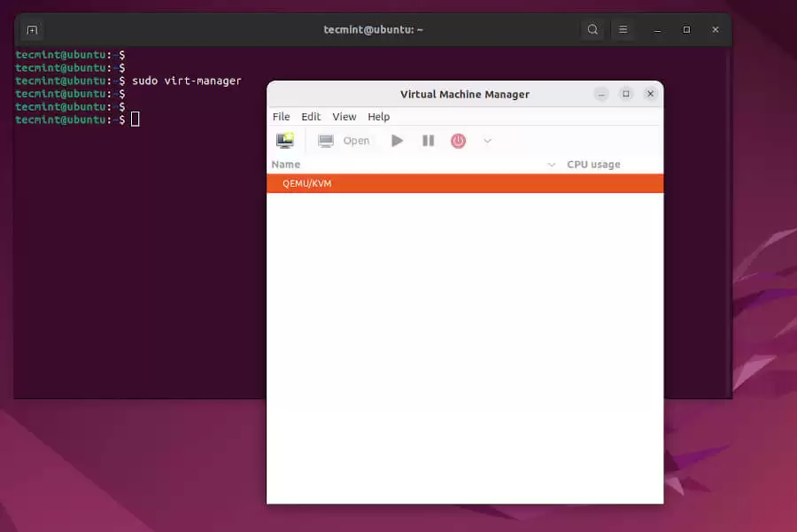
Task: Open the shutdown options dropdown arrow
Action: [x=486, y=140]
